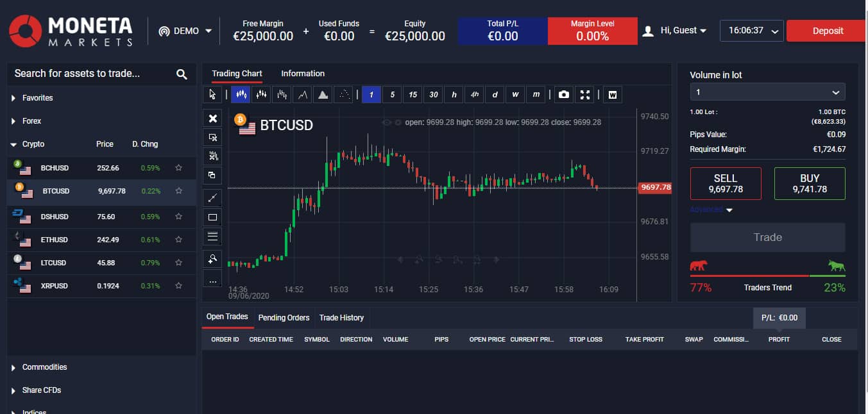Open the Information tab
The image size is (868, 414).
click(x=303, y=74)
